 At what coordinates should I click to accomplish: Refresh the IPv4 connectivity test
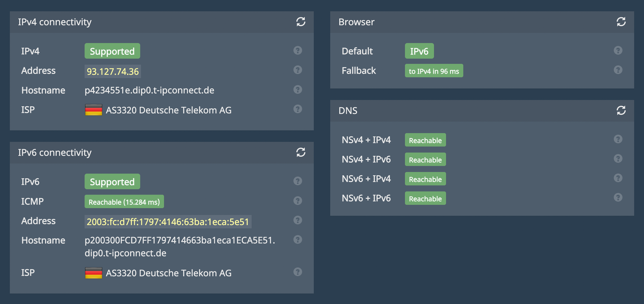pos(301,22)
